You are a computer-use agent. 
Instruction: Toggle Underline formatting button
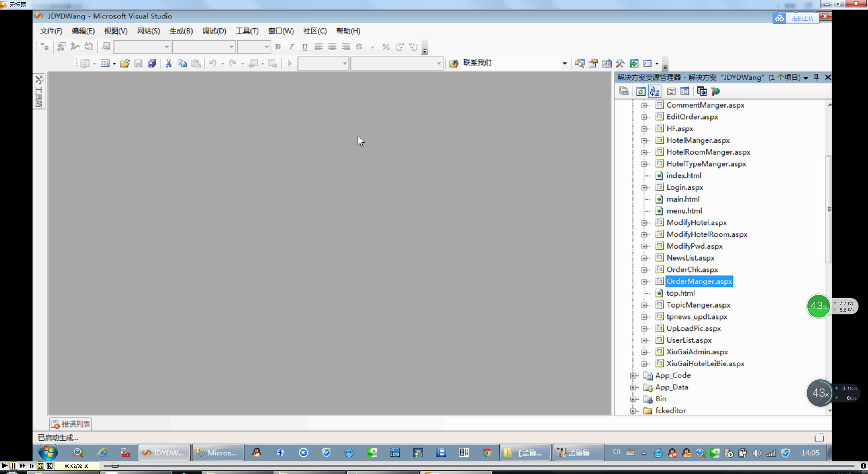(305, 47)
